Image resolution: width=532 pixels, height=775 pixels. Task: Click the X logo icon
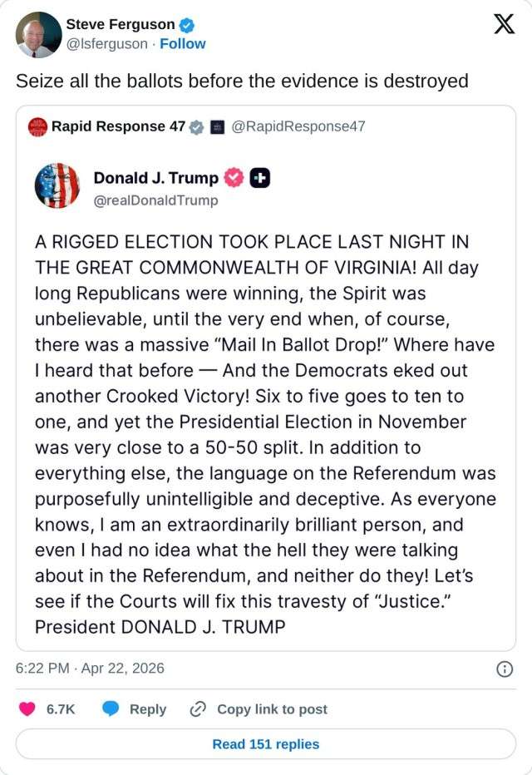pos(504,24)
